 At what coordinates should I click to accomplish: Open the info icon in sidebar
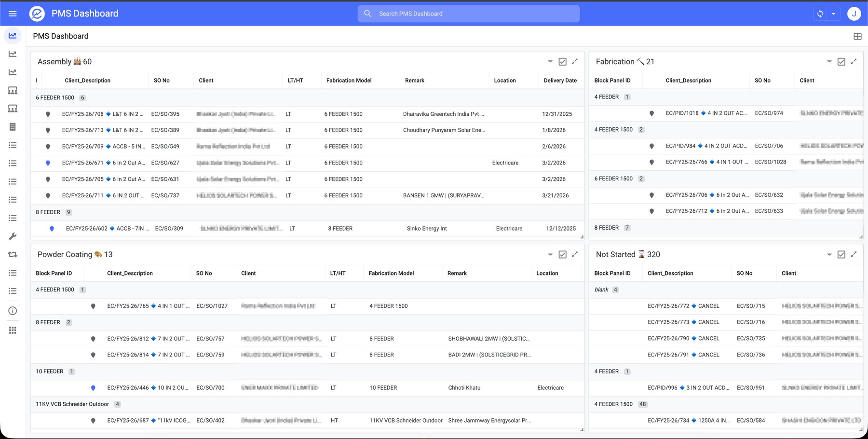click(13, 311)
